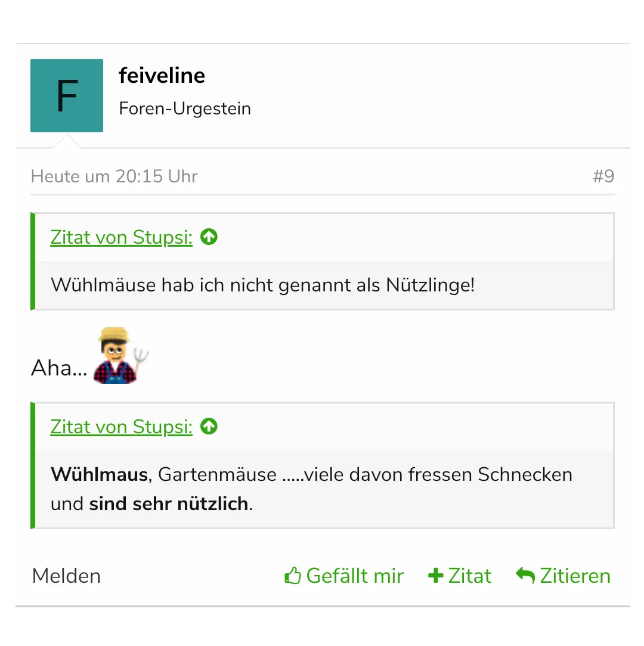Click the 'Foren-Urgestein' user rank label
This screenshot has width=644, height=646.
[x=185, y=108]
